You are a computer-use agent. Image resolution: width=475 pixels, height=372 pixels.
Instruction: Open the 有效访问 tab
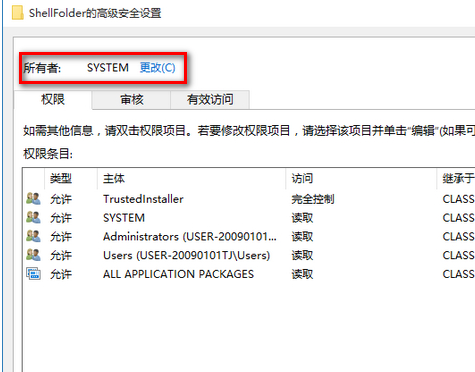(210, 100)
